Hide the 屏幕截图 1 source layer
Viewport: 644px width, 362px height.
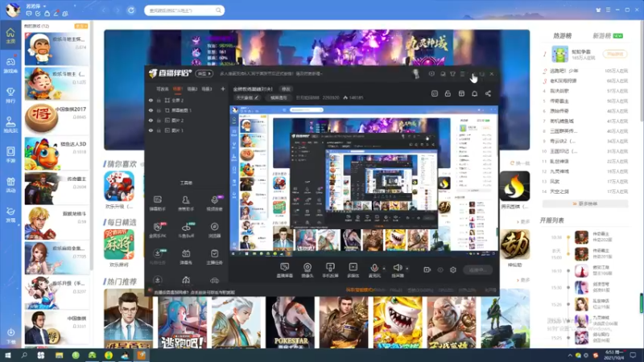pyautogui.click(x=151, y=110)
